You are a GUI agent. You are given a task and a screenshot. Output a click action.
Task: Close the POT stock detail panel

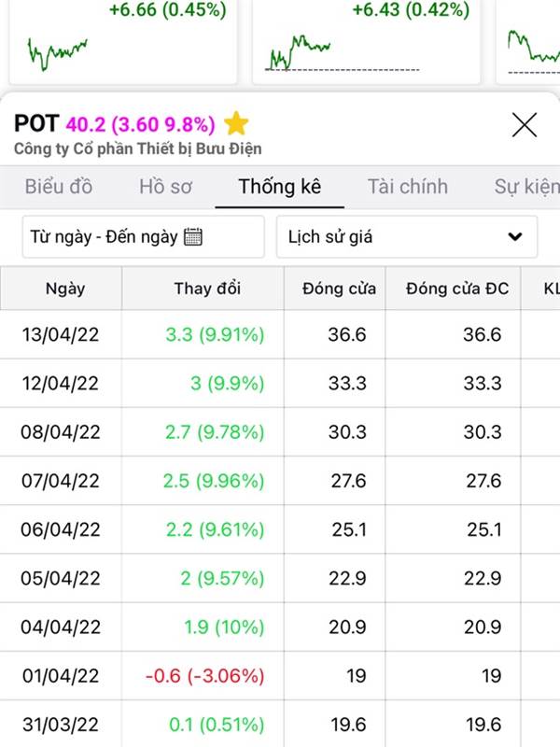[x=525, y=124]
